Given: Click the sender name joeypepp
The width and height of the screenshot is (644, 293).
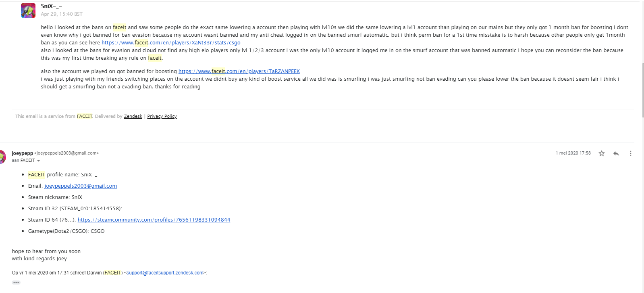Looking at the screenshot, I should [23, 153].
